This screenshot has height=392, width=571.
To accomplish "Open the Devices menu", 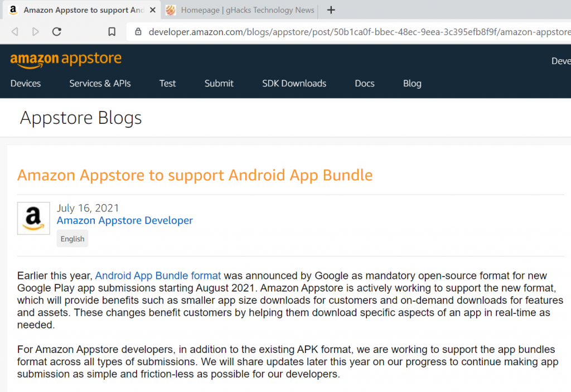I will 25,83.
